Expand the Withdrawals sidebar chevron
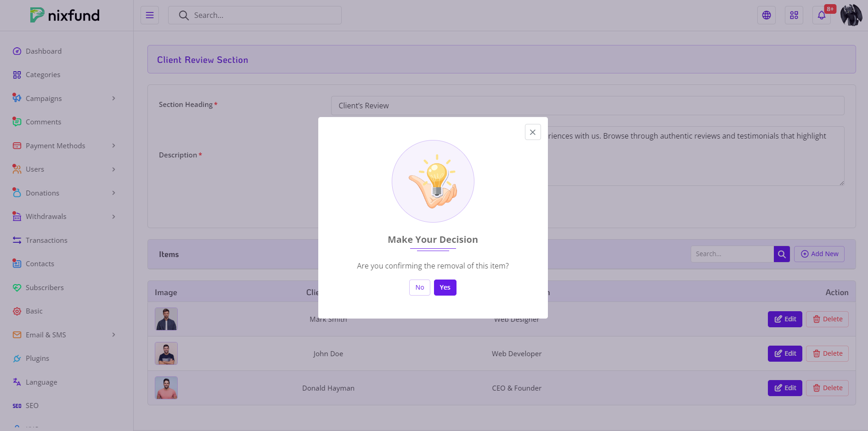868x431 pixels. [113, 217]
